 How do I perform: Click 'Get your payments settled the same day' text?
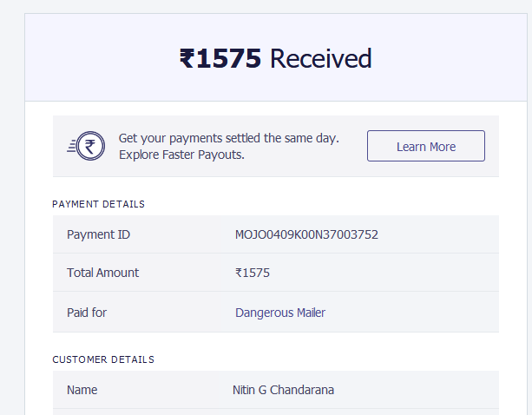click(228, 138)
